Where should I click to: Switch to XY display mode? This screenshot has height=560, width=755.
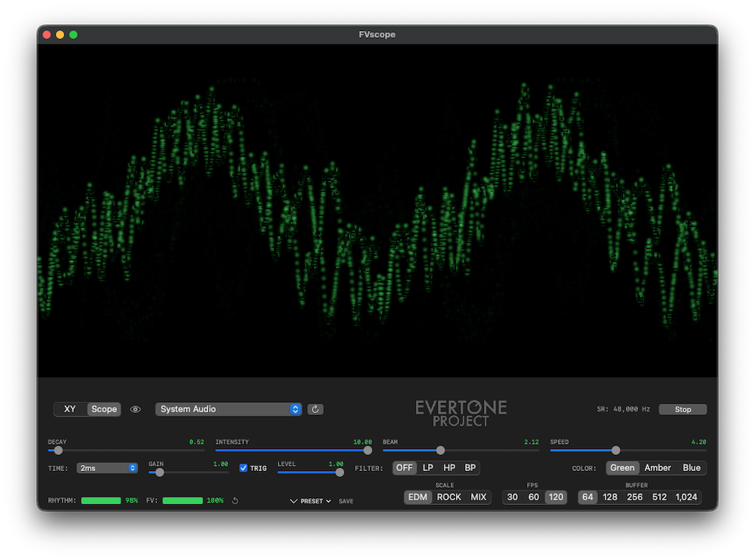point(70,409)
